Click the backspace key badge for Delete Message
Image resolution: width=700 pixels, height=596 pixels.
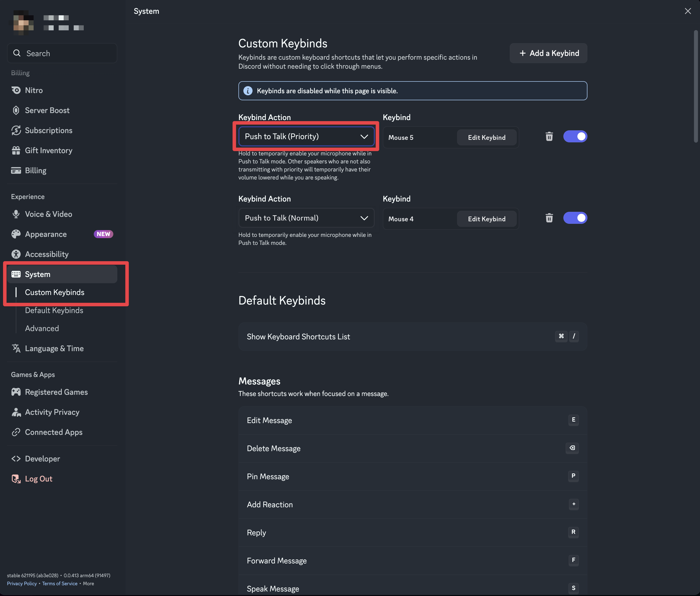(572, 448)
